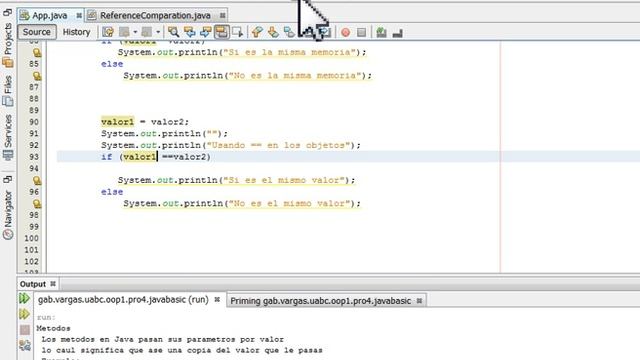The height and width of the screenshot is (360, 640).
Task: Click the "No es el mismo valor" string
Action: (289, 203)
